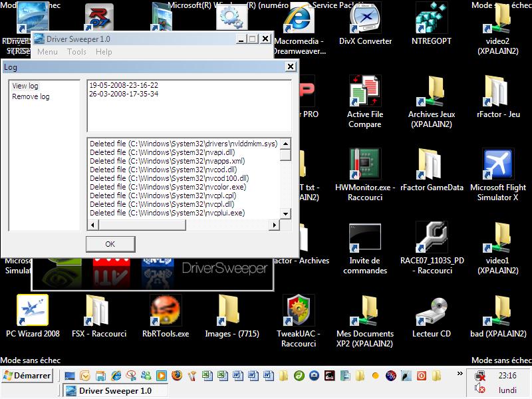
Task: Click Show Desktop quick launch icon
Action: point(70,376)
